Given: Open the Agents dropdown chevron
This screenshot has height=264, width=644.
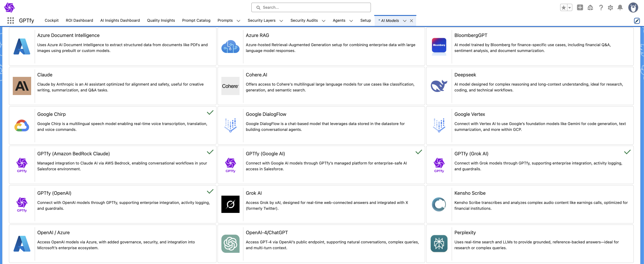Looking at the screenshot, I should [x=351, y=21].
